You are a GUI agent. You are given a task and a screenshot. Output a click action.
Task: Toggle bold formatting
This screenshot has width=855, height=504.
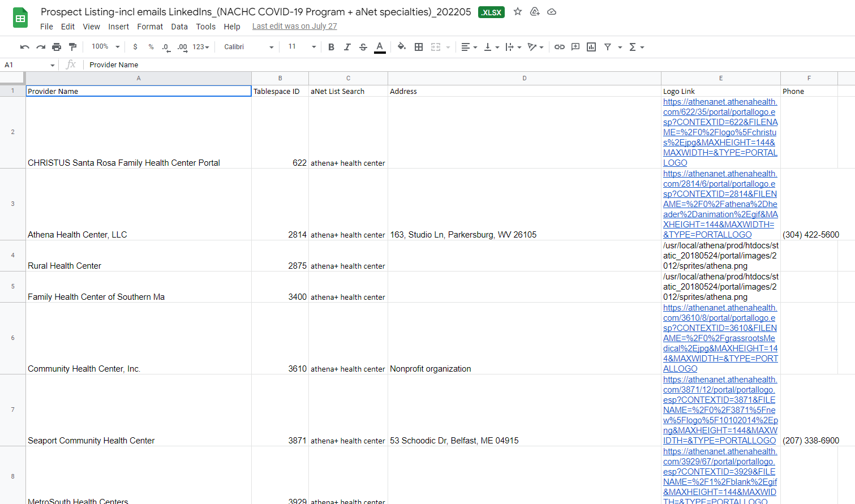[332, 47]
